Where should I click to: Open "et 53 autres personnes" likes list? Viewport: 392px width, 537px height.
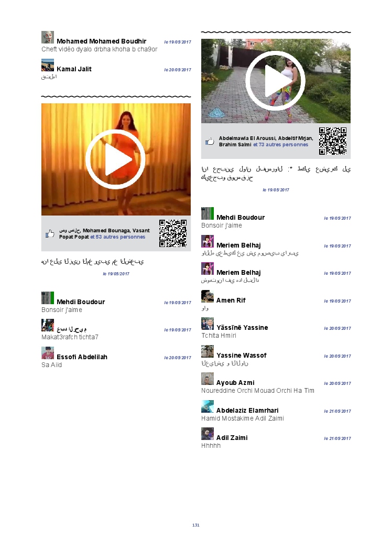[x=118, y=237]
